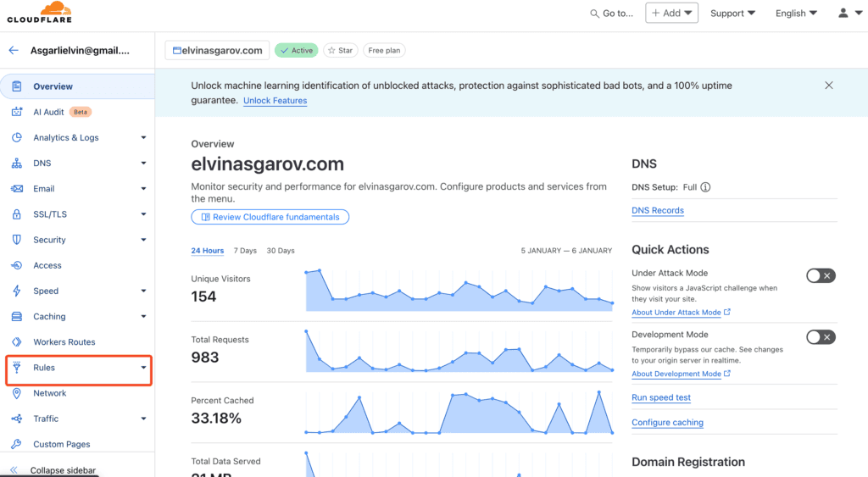
Task: Expand the DNS sidebar menu arrow
Action: pos(143,164)
